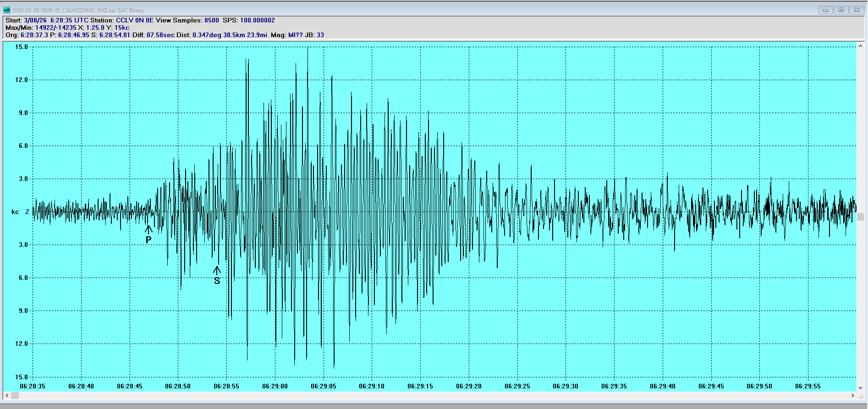
Task: Click the origin time 6:28:37.3 value
Action: coord(34,35)
